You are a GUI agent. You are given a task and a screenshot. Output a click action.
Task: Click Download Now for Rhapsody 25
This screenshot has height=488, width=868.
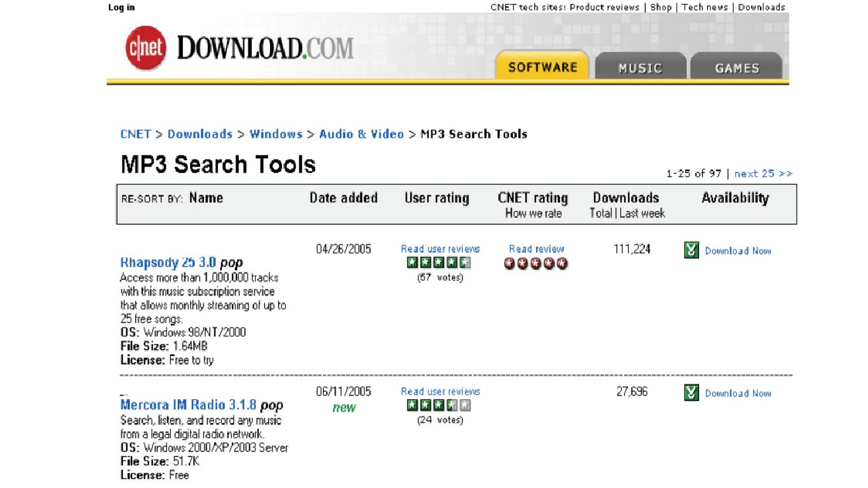tap(738, 251)
